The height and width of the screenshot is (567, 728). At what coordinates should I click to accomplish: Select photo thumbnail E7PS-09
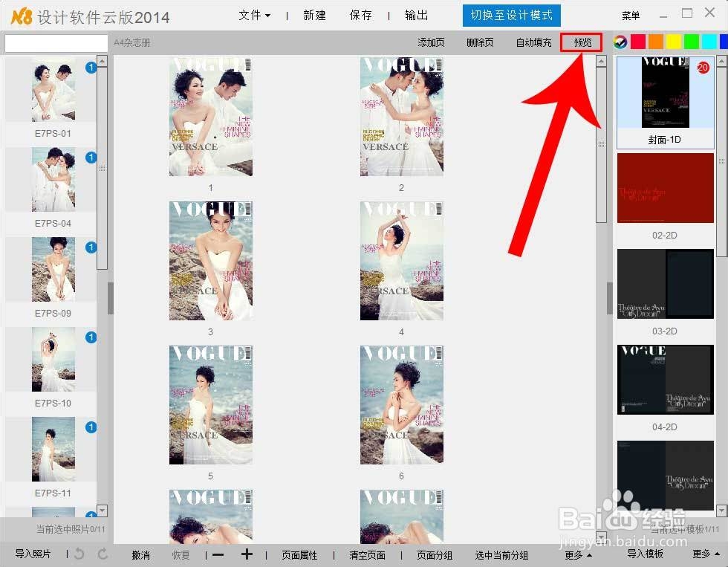(53, 269)
